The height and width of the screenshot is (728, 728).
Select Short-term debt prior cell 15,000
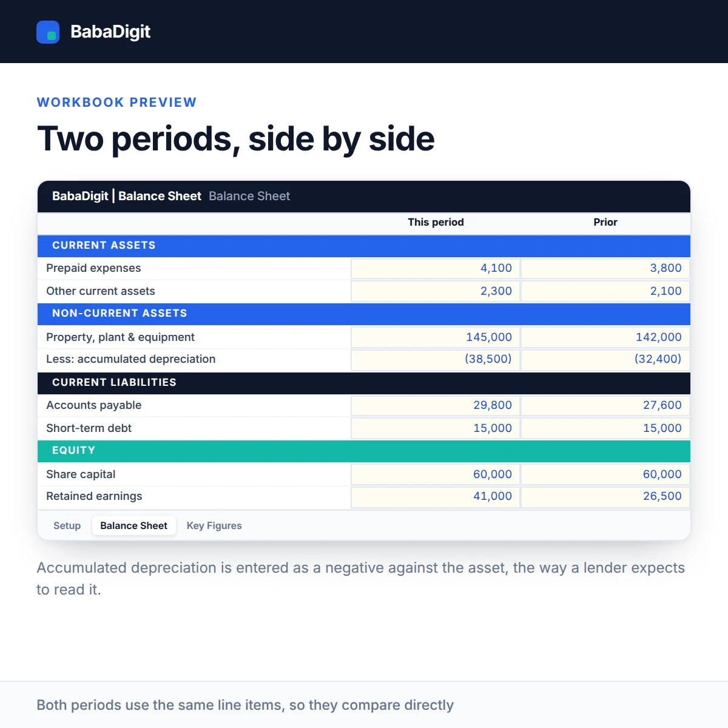point(605,428)
